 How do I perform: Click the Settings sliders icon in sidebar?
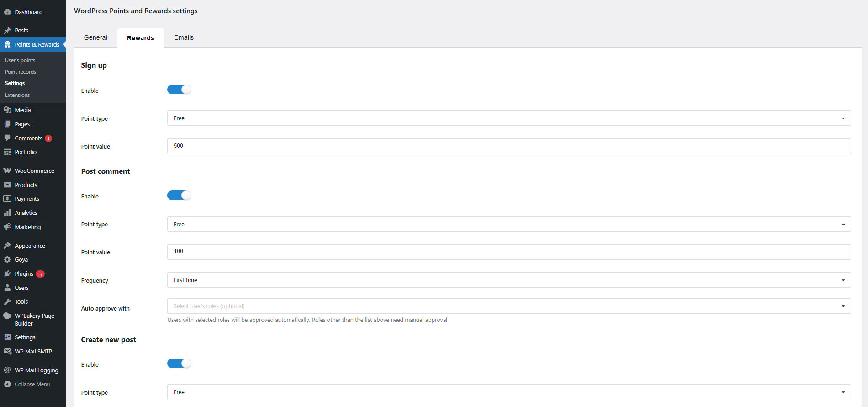click(x=7, y=337)
